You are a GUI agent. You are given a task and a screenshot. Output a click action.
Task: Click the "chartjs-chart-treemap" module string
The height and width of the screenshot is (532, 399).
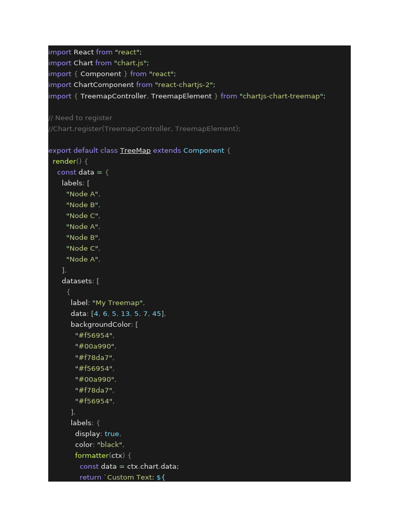281,96
